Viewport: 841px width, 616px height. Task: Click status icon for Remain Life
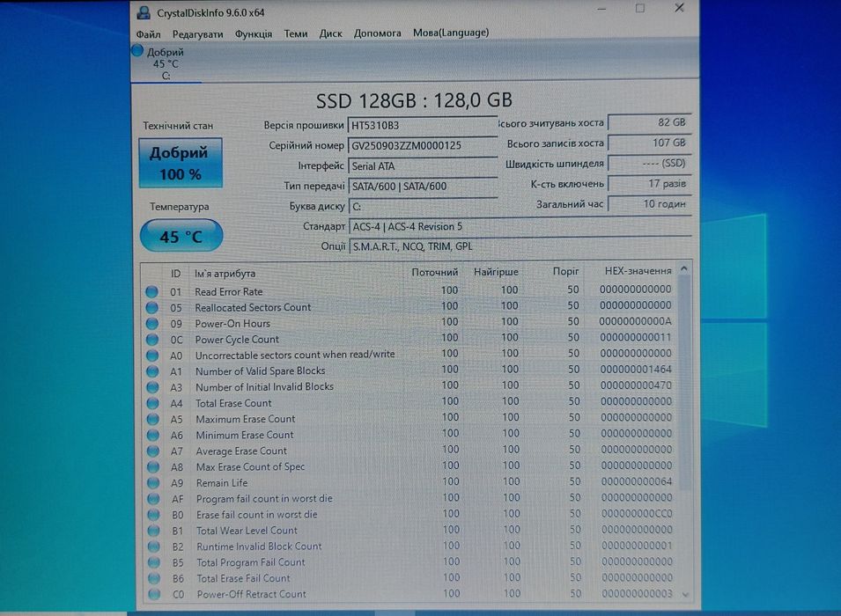(153, 483)
